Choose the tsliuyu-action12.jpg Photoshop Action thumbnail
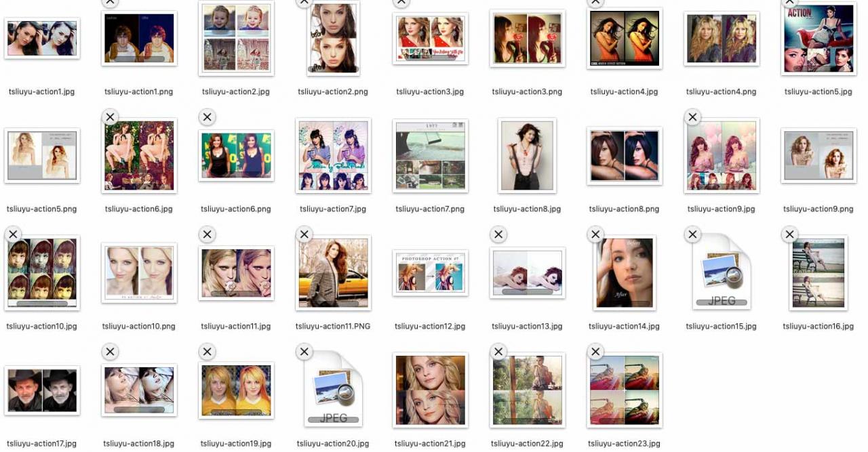This screenshot has height=452, width=868. [430, 272]
